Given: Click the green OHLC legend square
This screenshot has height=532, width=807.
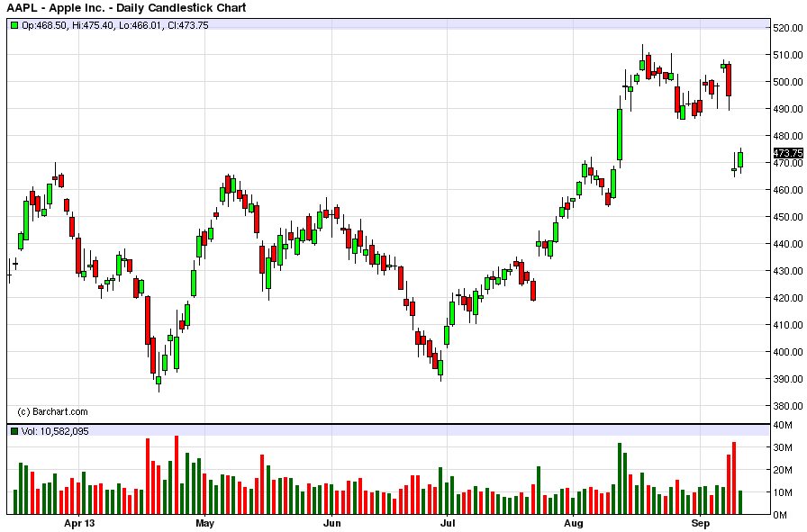Looking at the screenshot, I should pyautogui.click(x=14, y=25).
